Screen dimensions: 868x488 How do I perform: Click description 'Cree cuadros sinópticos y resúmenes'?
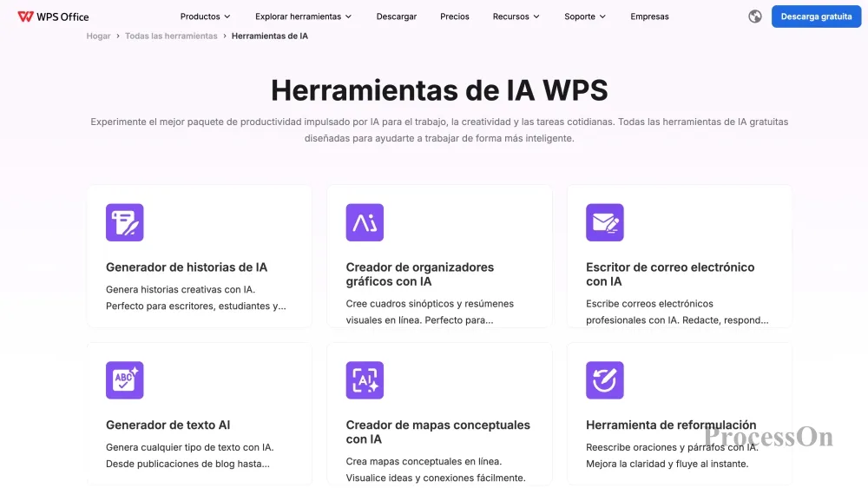point(430,304)
